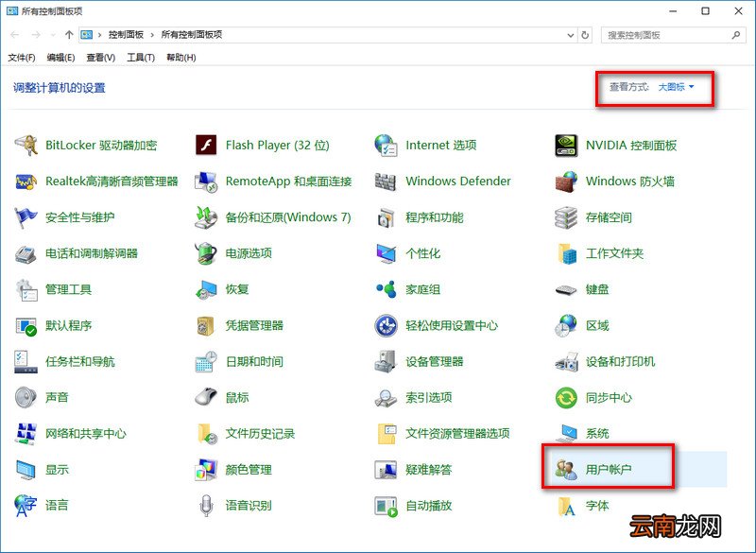Click the Back navigation arrow
The width and height of the screenshot is (756, 553).
click(x=15, y=35)
